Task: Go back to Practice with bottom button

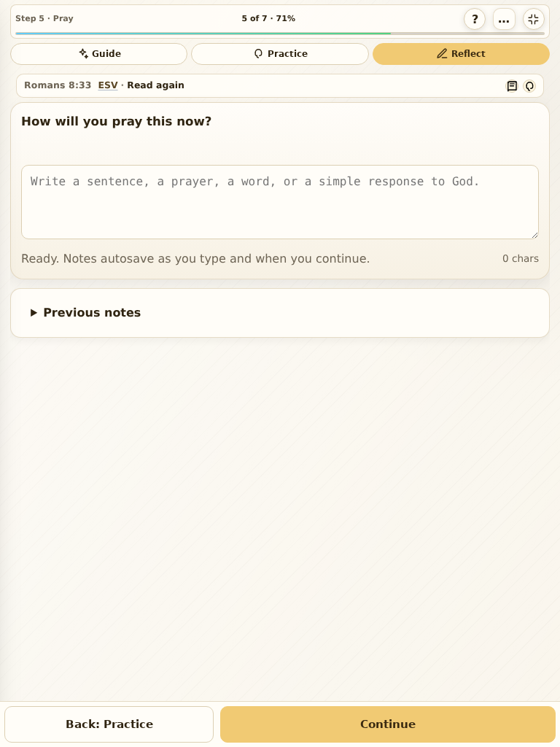Action: [x=109, y=724]
